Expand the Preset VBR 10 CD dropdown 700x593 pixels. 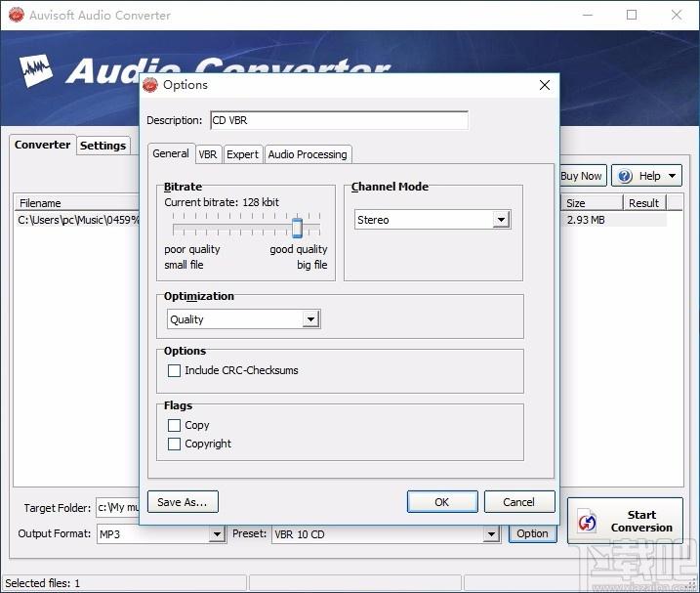491,534
